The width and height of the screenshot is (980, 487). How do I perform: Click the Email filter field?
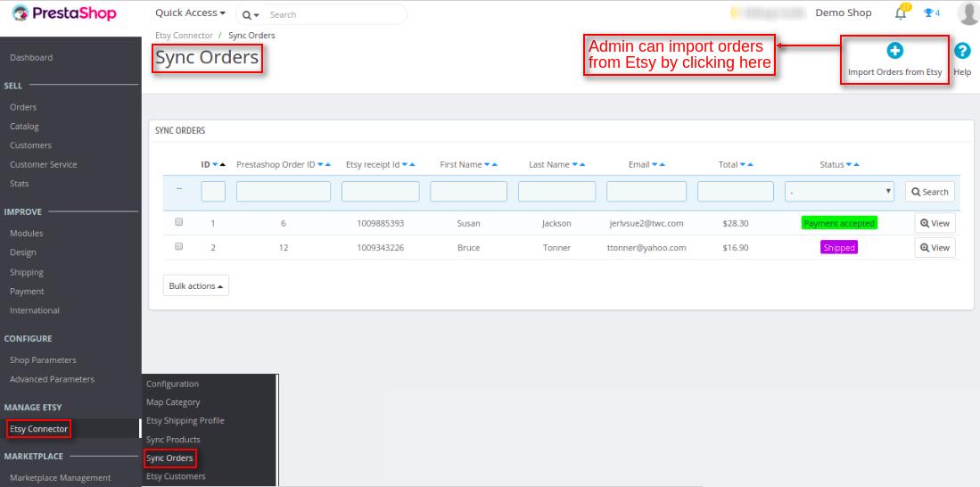coord(646,192)
